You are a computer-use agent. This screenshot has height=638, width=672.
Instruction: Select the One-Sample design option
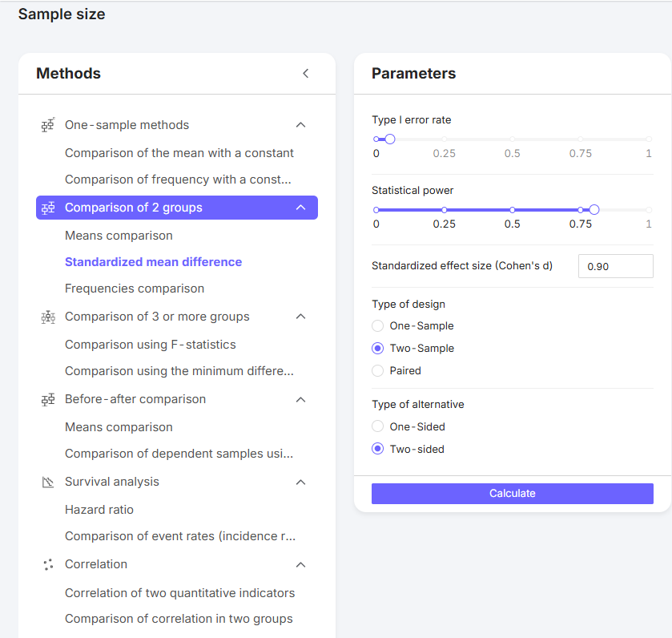tap(378, 326)
